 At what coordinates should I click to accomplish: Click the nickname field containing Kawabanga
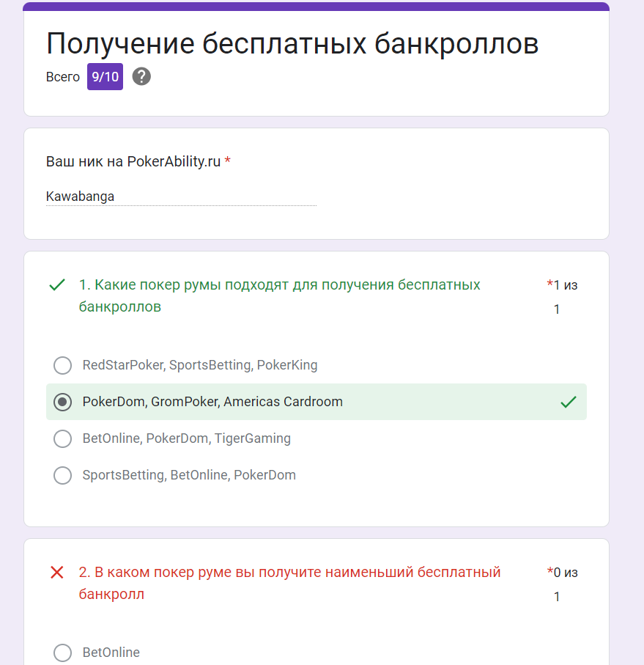pos(182,196)
